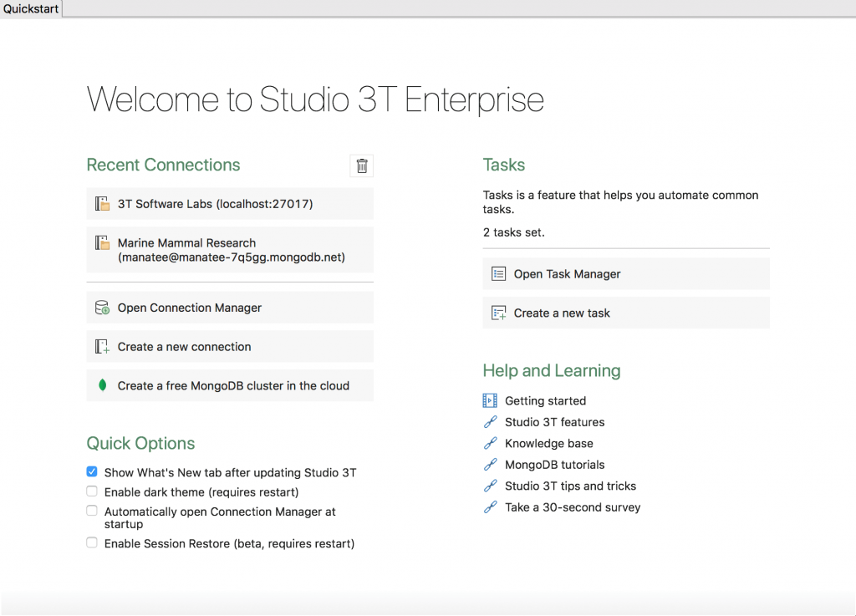
Task: Visit the Knowledge base link
Action: point(548,444)
